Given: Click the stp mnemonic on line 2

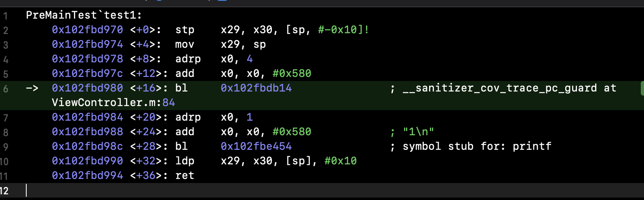Looking at the screenshot, I should click(185, 30).
